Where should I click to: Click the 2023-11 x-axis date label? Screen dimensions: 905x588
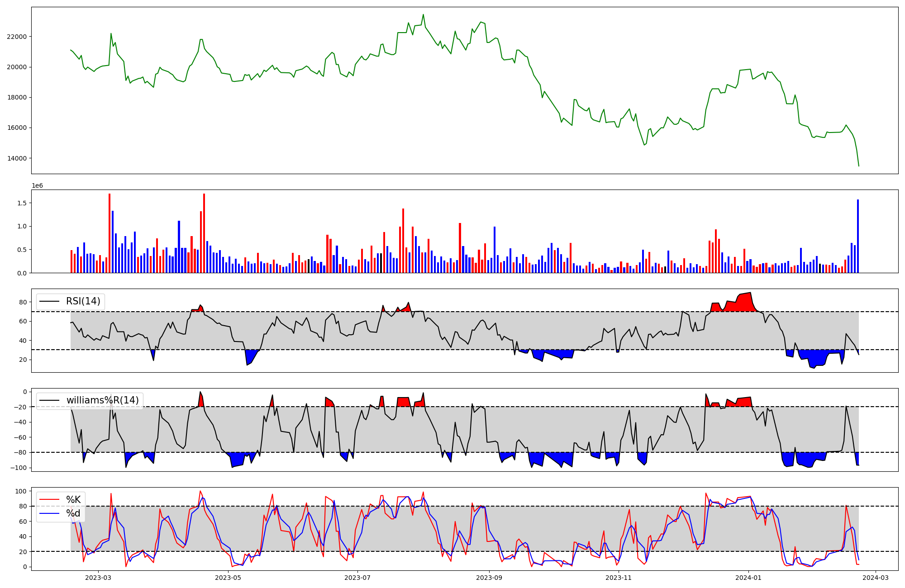(x=618, y=578)
